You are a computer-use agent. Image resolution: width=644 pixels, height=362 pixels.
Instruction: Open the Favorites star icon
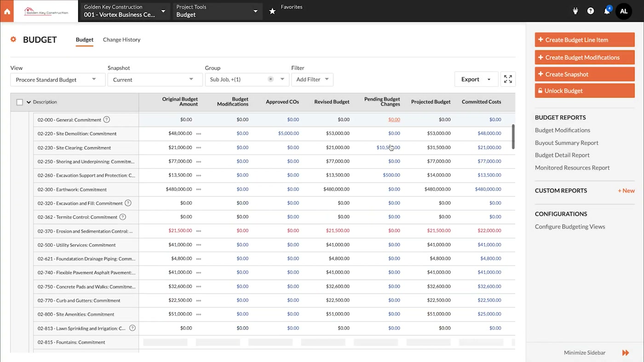pyautogui.click(x=272, y=11)
